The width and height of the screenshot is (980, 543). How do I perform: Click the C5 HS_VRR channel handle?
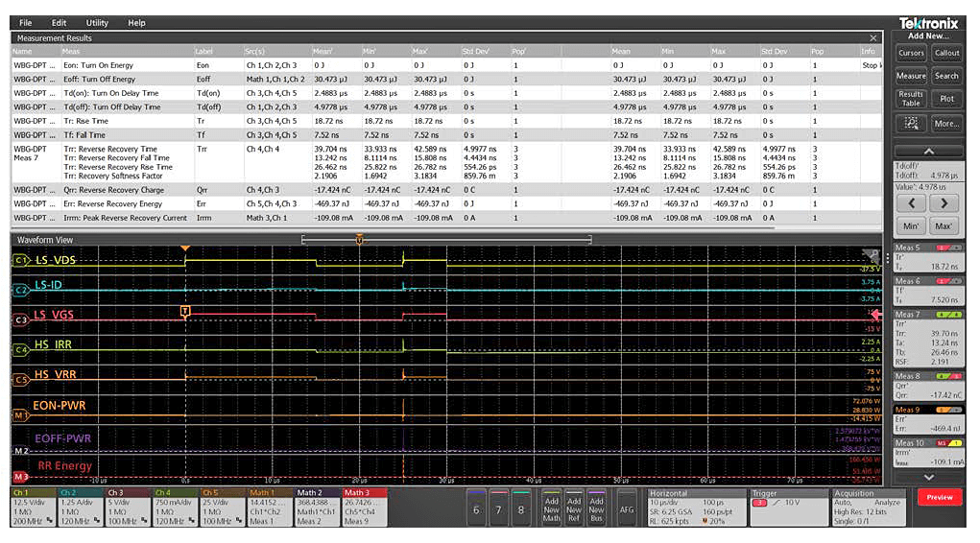tap(20, 380)
